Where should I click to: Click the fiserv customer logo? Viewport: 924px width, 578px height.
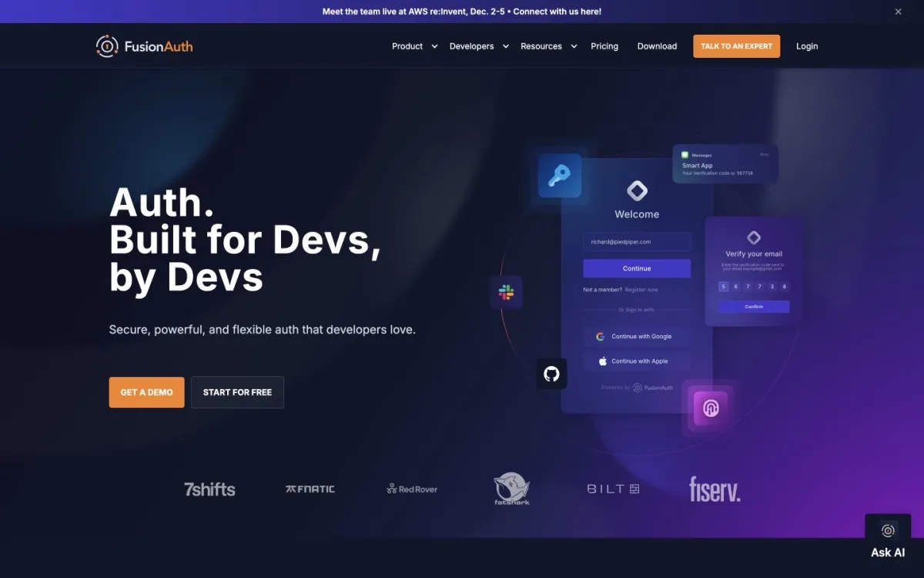pos(714,489)
